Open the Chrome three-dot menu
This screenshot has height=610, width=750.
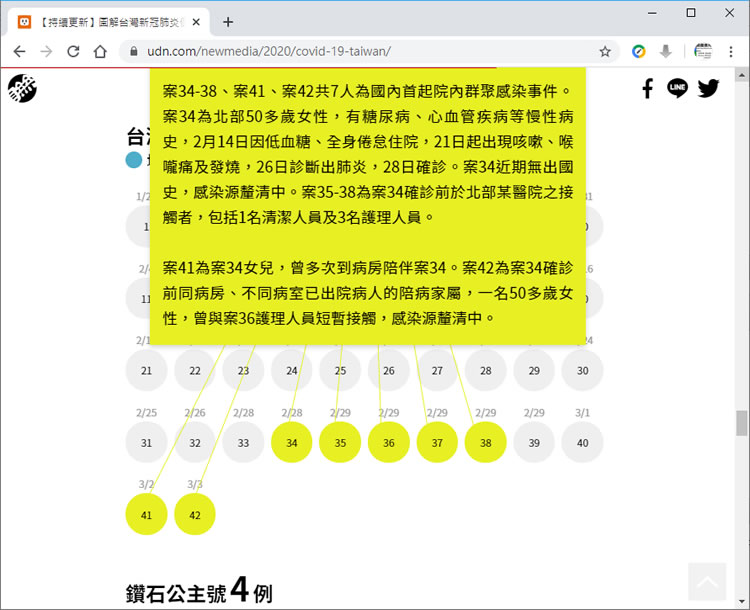coord(732,51)
